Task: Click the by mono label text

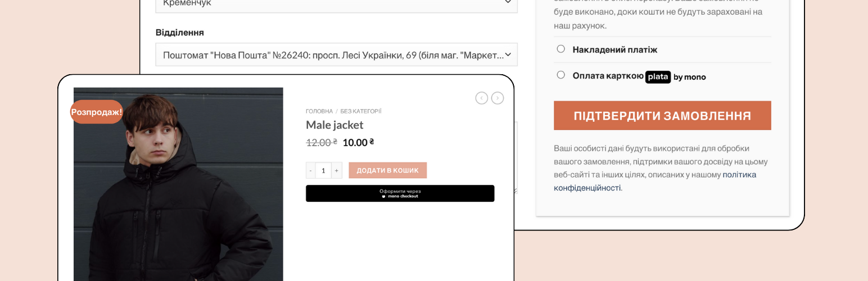Action: coord(689,77)
